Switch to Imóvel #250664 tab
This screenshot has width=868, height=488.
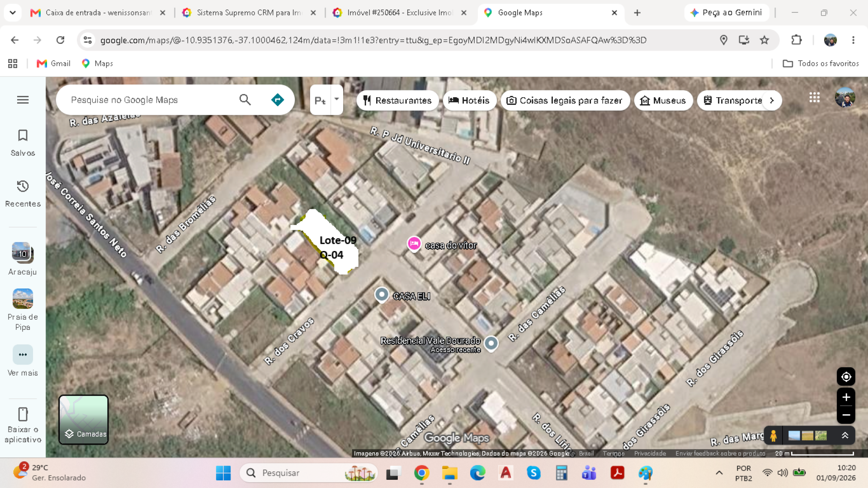click(400, 13)
